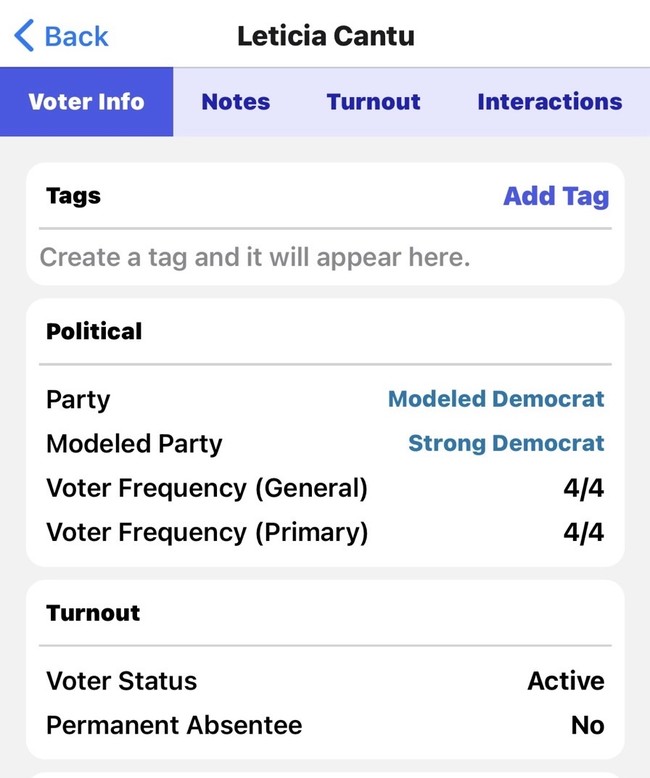Image resolution: width=650 pixels, height=778 pixels.
Task: Select the Tags section heading
Action: point(73,196)
